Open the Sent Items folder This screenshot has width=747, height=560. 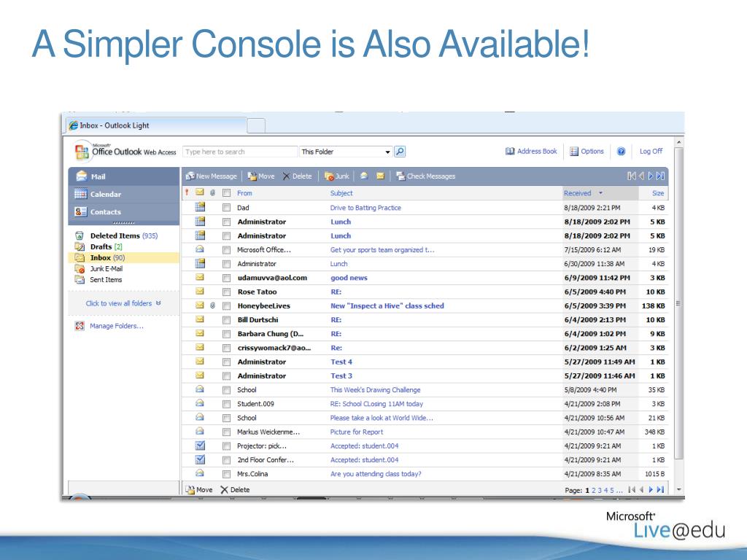pyautogui.click(x=106, y=279)
